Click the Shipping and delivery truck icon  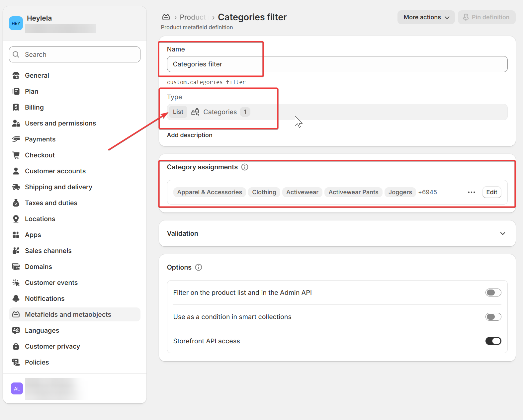tap(16, 187)
